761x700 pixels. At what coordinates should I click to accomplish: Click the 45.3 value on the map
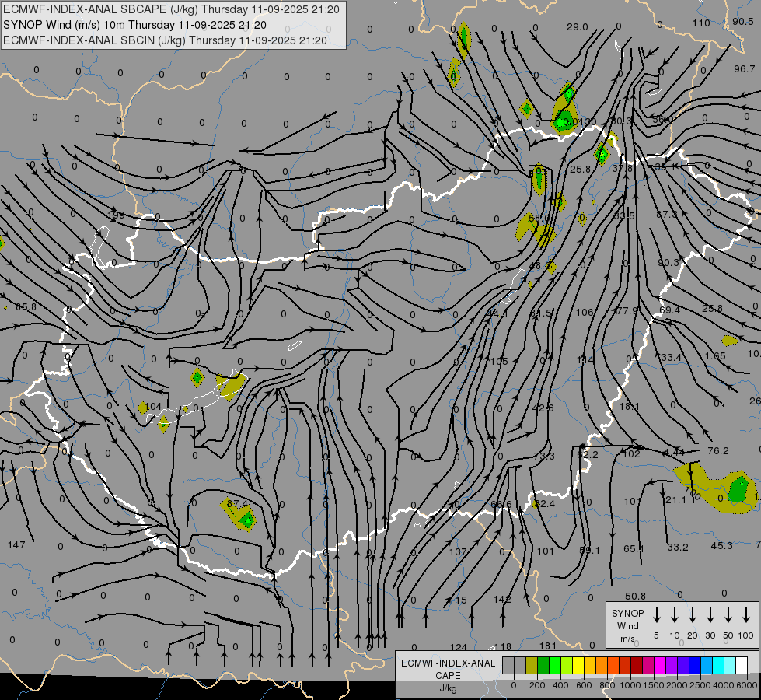point(721,545)
